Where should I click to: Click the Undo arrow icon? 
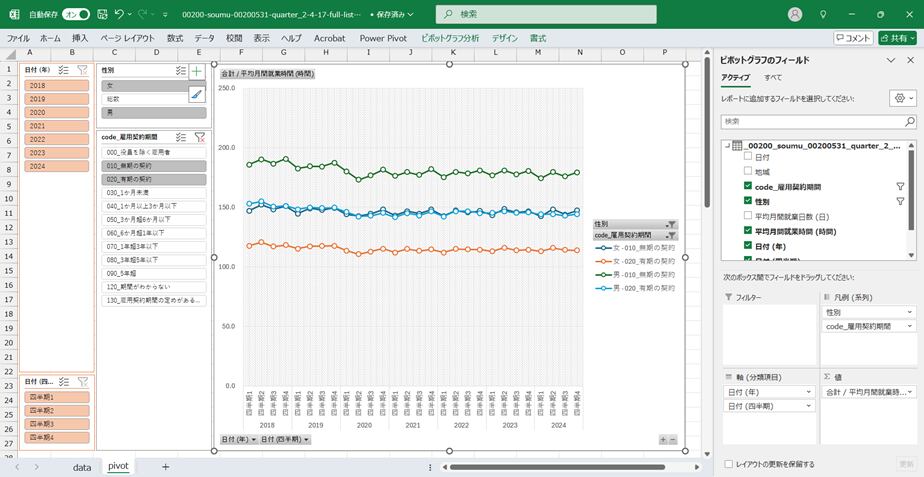[x=120, y=15]
